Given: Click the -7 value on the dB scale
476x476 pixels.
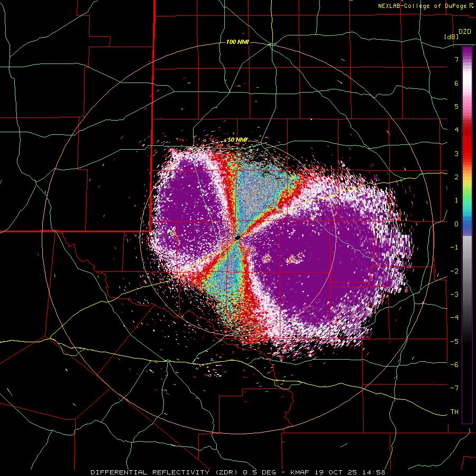Looking at the screenshot, I should (x=454, y=388).
